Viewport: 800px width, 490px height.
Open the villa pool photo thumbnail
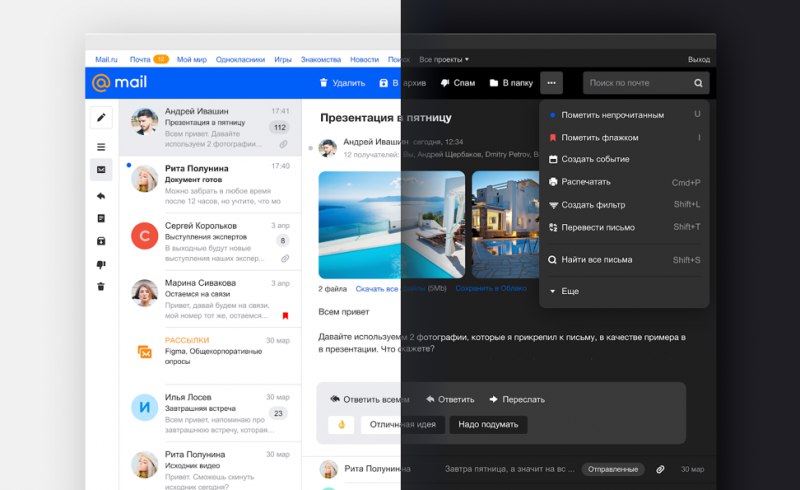(506, 225)
